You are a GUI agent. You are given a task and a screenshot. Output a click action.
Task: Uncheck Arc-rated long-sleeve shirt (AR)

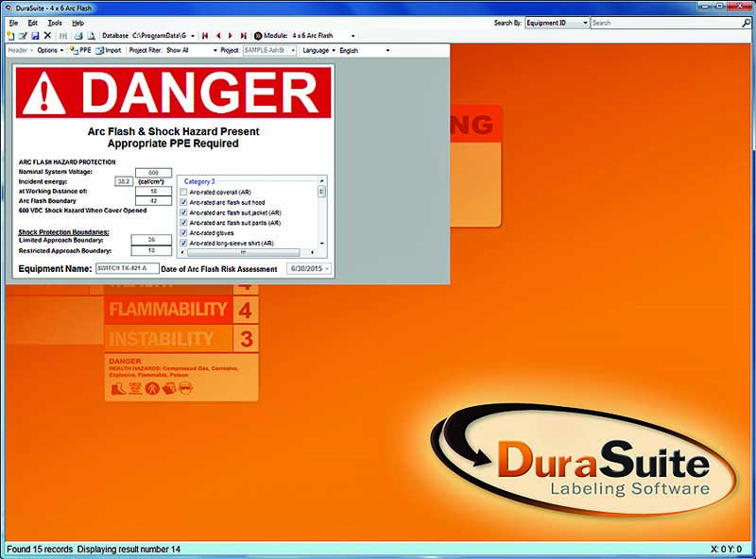pyautogui.click(x=183, y=244)
